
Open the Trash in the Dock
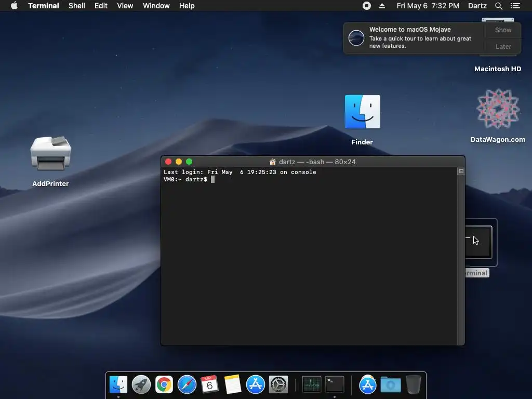coord(413,385)
